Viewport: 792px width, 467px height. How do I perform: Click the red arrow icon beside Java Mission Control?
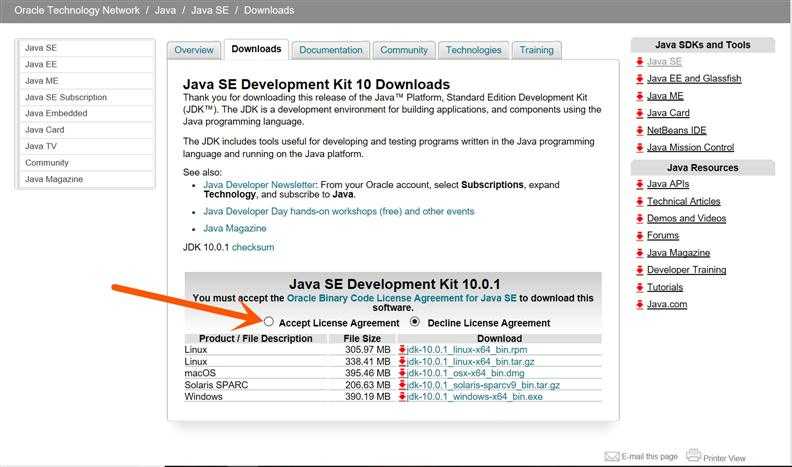[639, 147]
